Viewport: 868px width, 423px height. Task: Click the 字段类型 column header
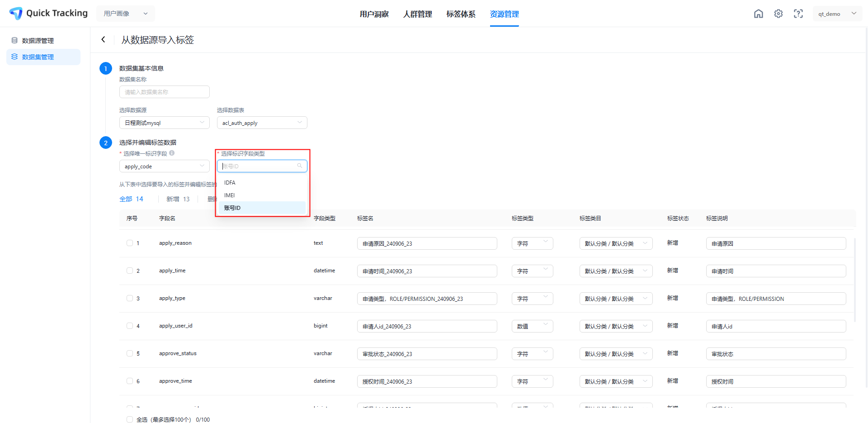point(325,219)
